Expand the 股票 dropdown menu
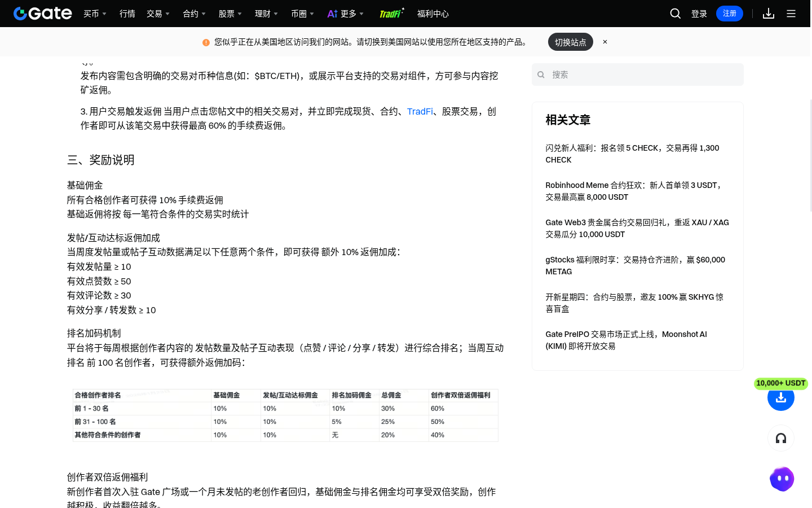 [x=230, y=14]
